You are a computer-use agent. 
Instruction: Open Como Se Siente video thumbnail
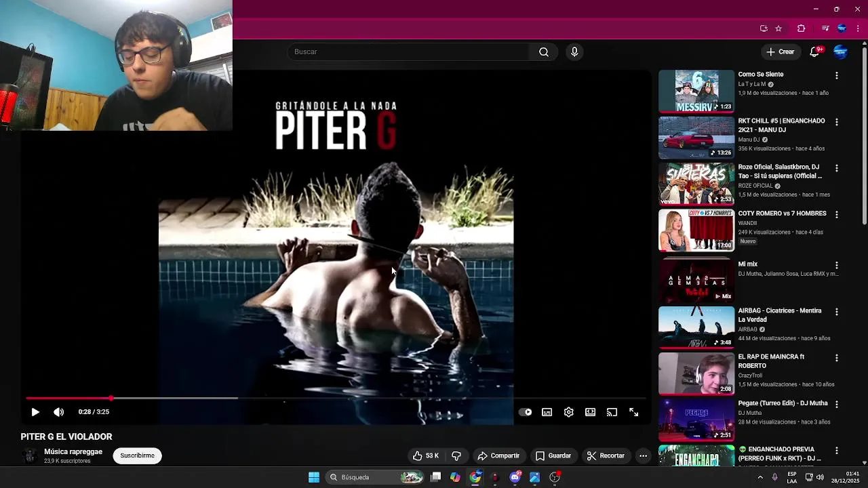[696, 91]
